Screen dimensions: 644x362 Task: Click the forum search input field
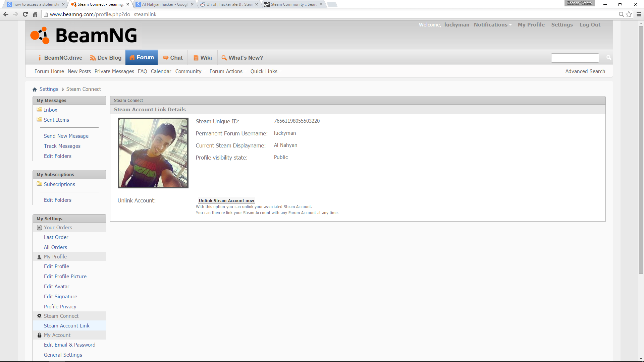[x=575, y=58]
